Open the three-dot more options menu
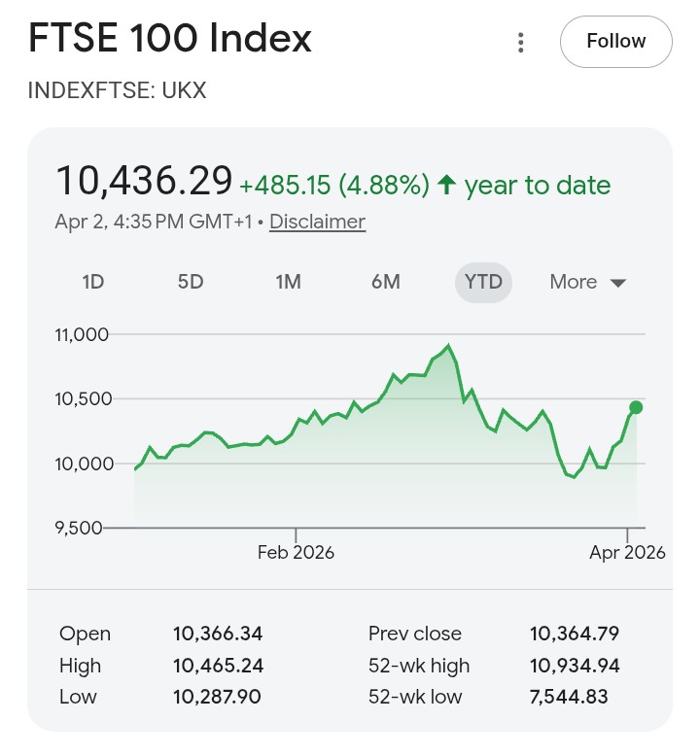 tap(521, 42)
